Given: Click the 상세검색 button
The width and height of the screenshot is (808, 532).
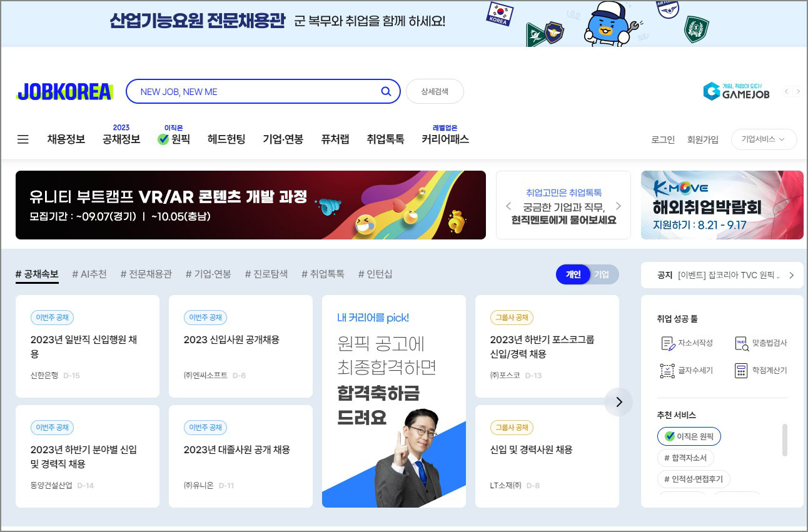Looking at the screenshot, I should pyautogui.click(x=435, y=91).
